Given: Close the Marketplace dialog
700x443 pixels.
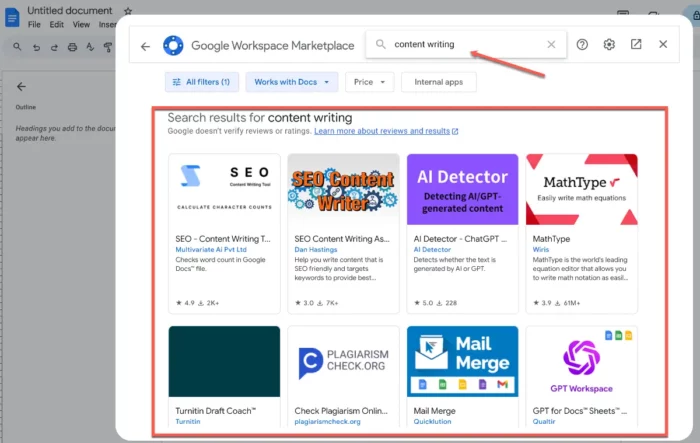Looking at the screenshot, I should click(663, 44).
